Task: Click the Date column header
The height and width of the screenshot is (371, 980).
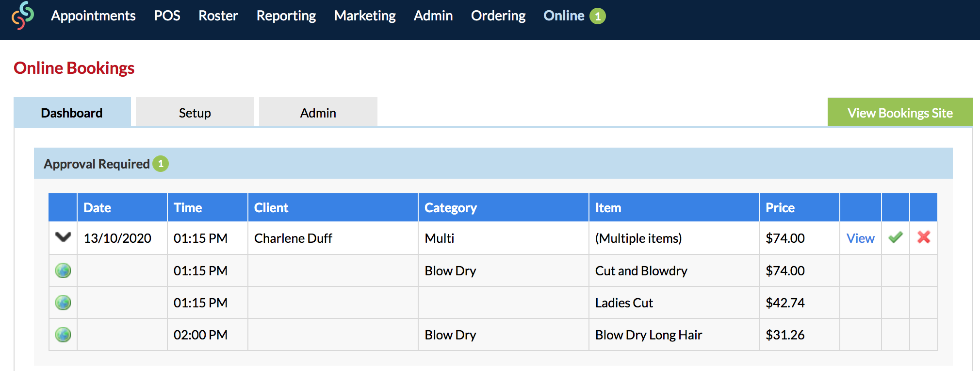Action: (x=122, y=207)
